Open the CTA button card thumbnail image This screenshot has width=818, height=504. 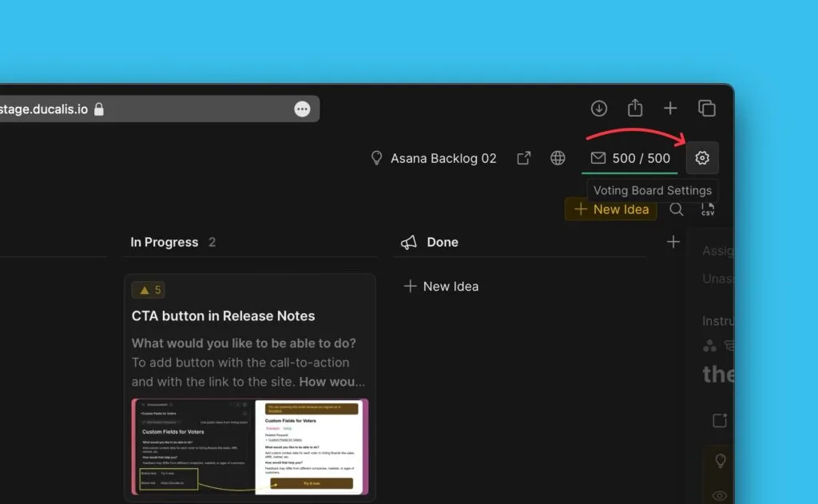250,446
